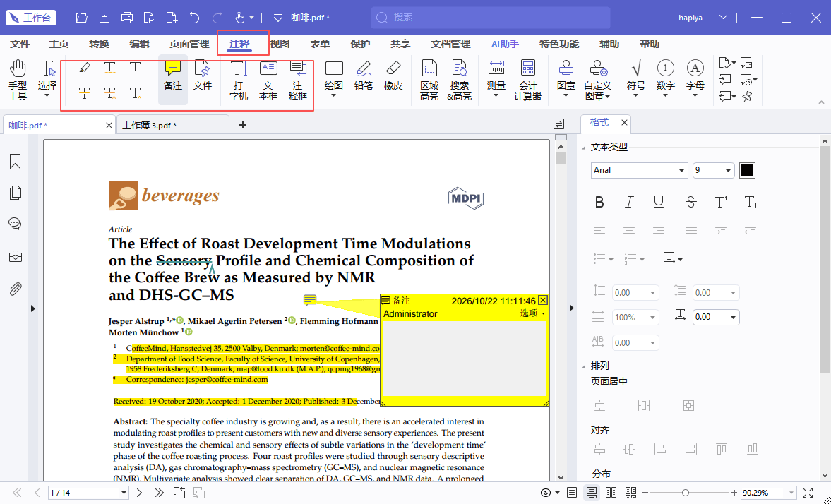Click the 工作台 button
This screenshot has width=831, height=504.
(x=31, y=18)
